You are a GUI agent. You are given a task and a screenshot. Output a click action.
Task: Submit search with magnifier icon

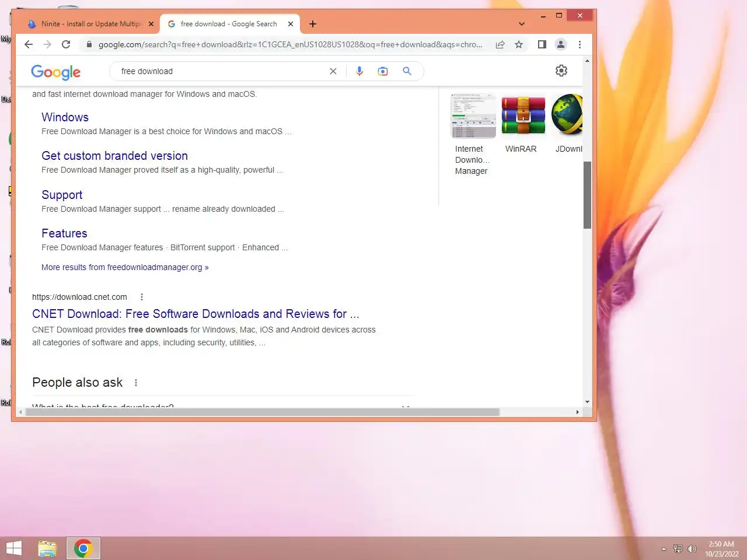pos(407,71)
